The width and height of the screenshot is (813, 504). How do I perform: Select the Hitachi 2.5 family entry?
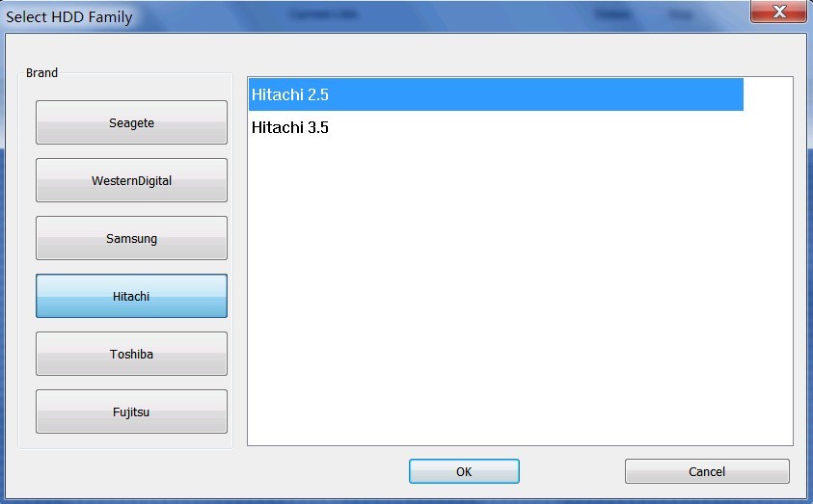coord(496,94)
